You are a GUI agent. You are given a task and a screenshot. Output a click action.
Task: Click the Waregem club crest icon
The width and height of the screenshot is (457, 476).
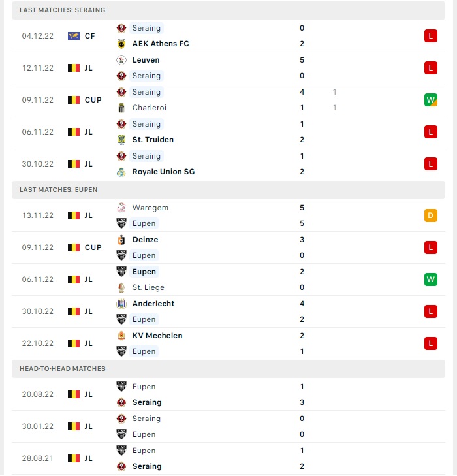coord(121,208)
